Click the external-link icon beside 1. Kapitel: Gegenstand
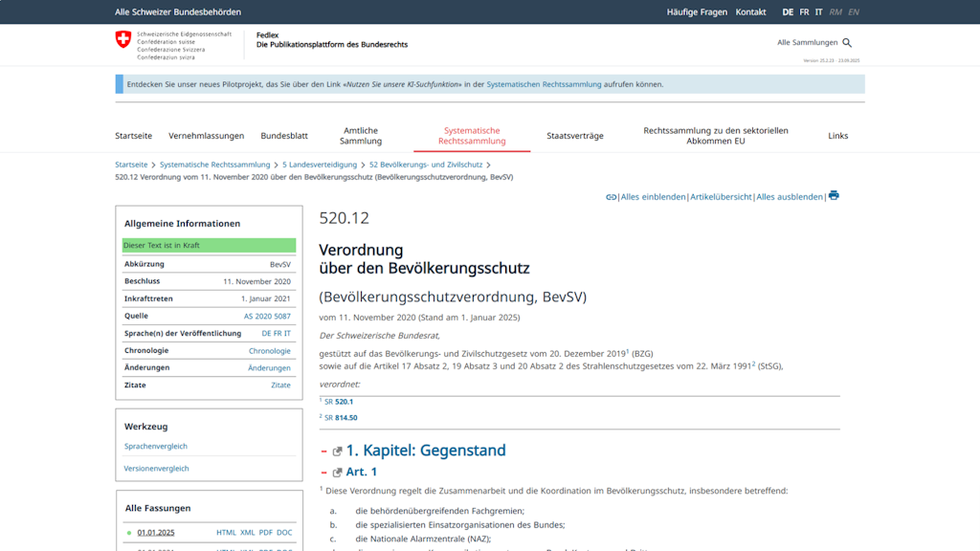980x551 pixels. [337, 450]
